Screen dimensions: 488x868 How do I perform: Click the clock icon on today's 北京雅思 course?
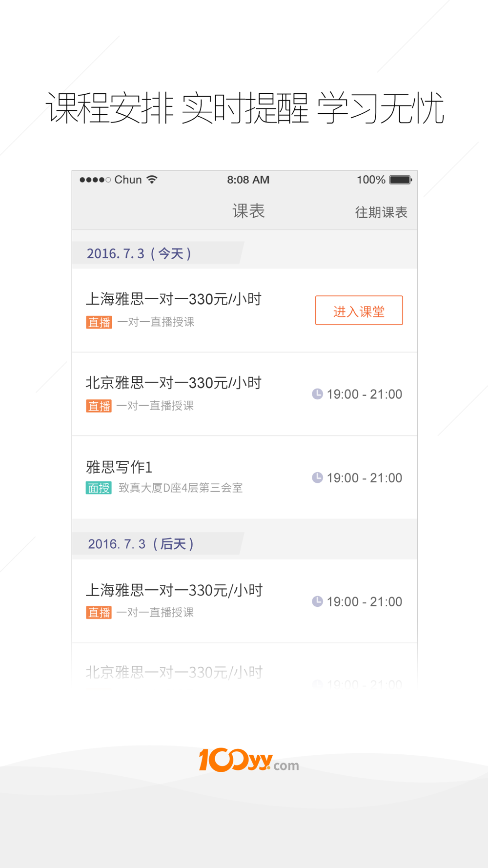317,394
